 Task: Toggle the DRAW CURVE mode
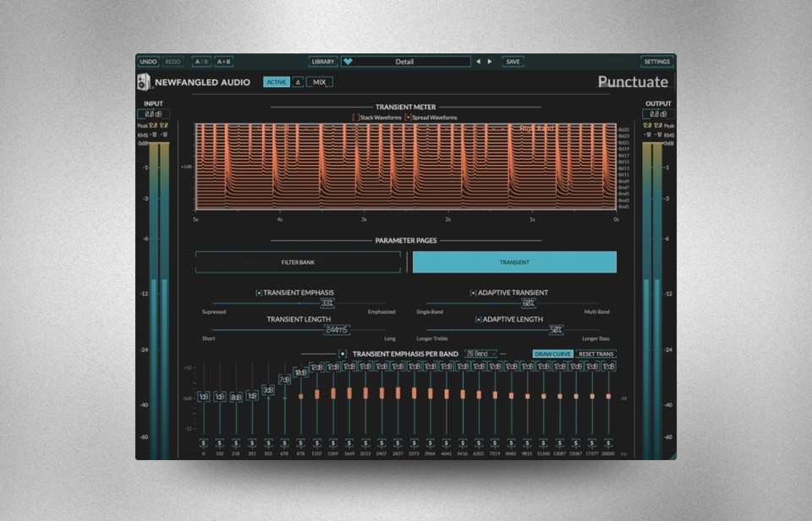[x=552, y=354]
